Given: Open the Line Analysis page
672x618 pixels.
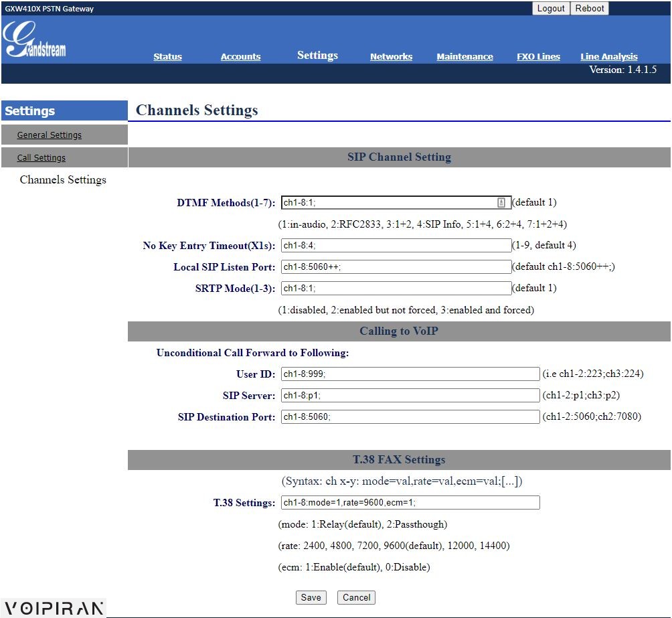Looking at the screenshot, I should [x=609, y=57].
